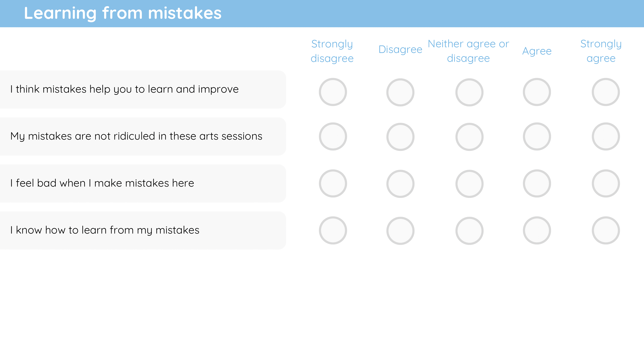This screenshot has height=362, width=644.
Task: Pick Strongly agree for mistakes not ridiculed
Action: 606,136
